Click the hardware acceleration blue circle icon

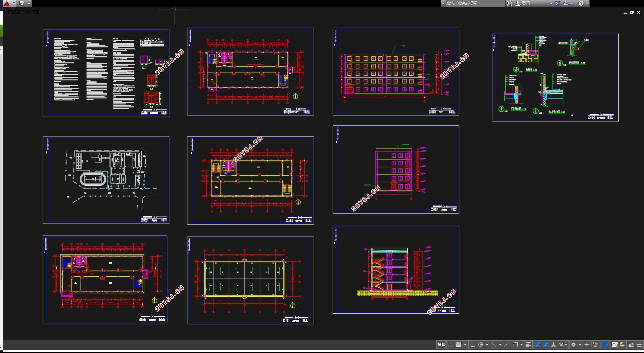pos(605,345)
